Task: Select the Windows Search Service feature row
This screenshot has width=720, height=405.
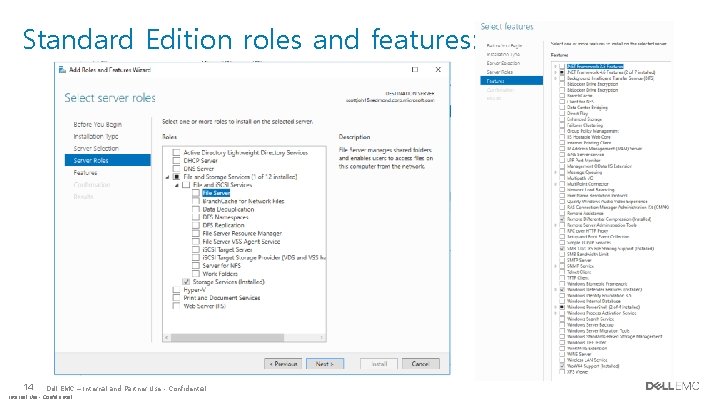Action: pos(590,319)
